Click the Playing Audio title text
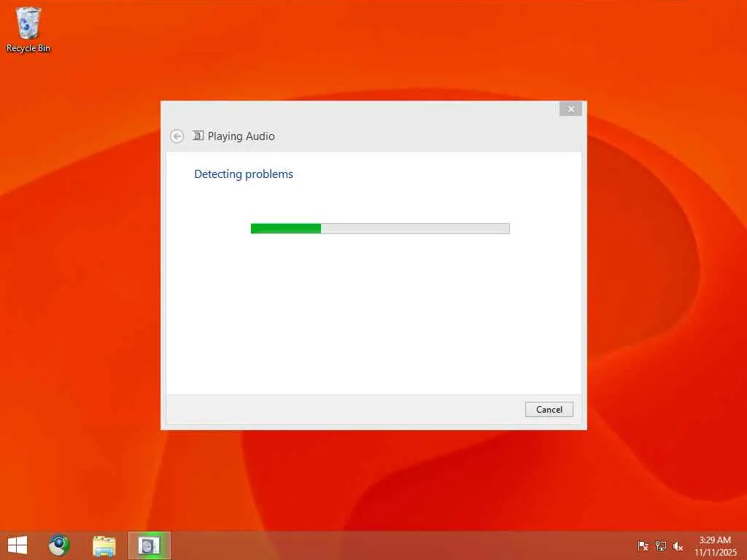This screenshot has width=747, height=560. (x=241, y=136)
